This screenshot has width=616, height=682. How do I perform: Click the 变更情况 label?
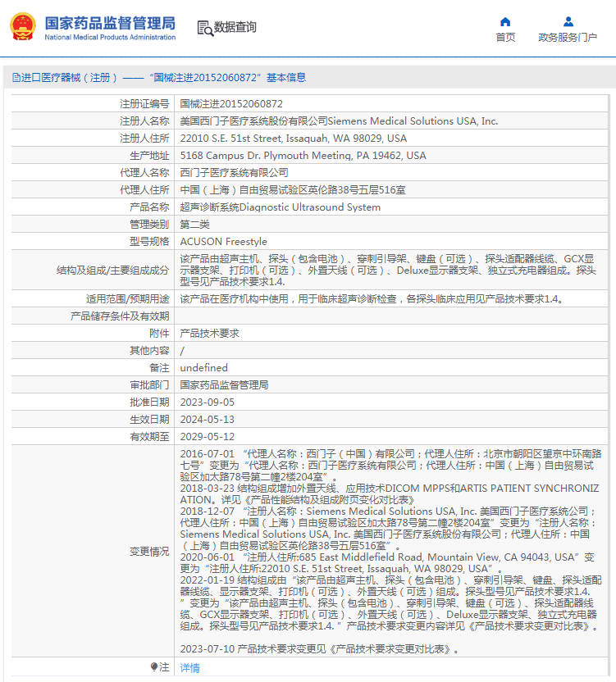[x=149, y=552]
